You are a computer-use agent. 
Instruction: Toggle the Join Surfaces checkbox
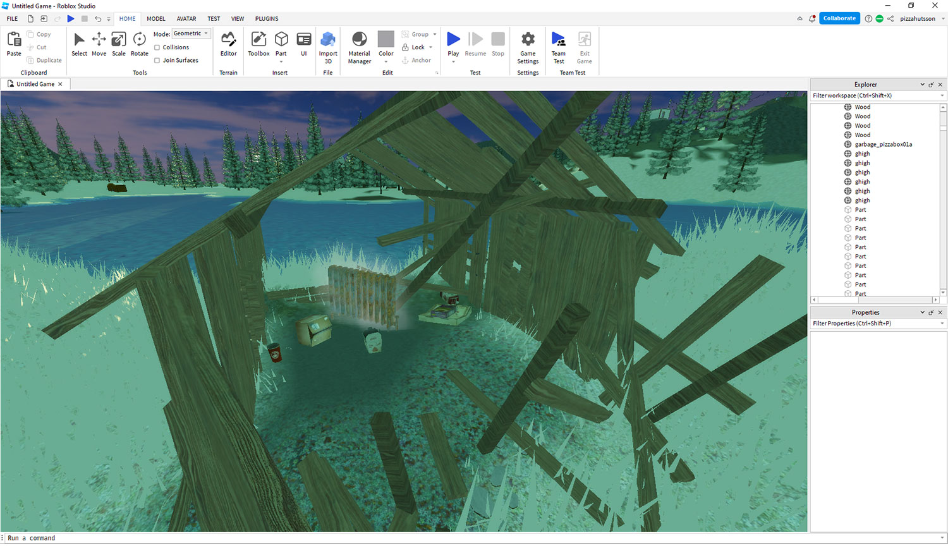tap(157, 61)
